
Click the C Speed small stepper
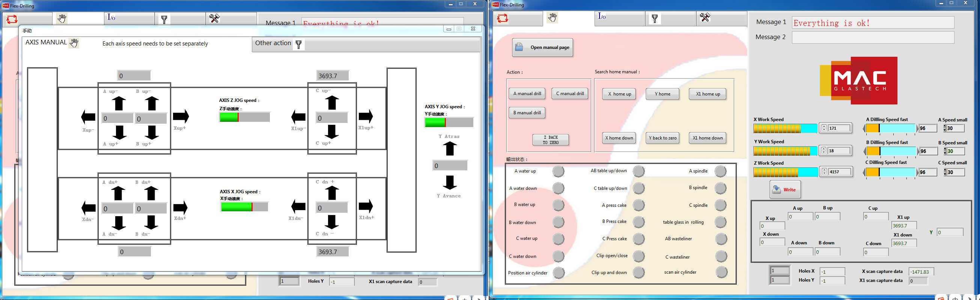click(945, 172)
